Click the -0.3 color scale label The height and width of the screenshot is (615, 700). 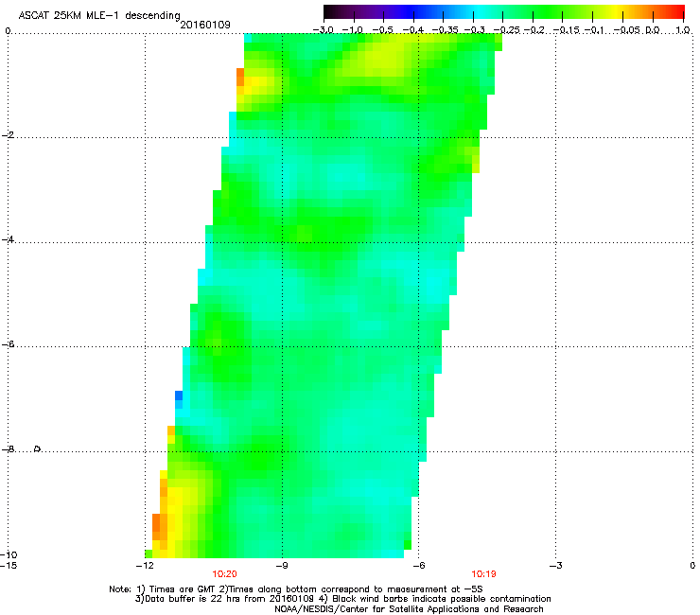[x=475, y=30]
